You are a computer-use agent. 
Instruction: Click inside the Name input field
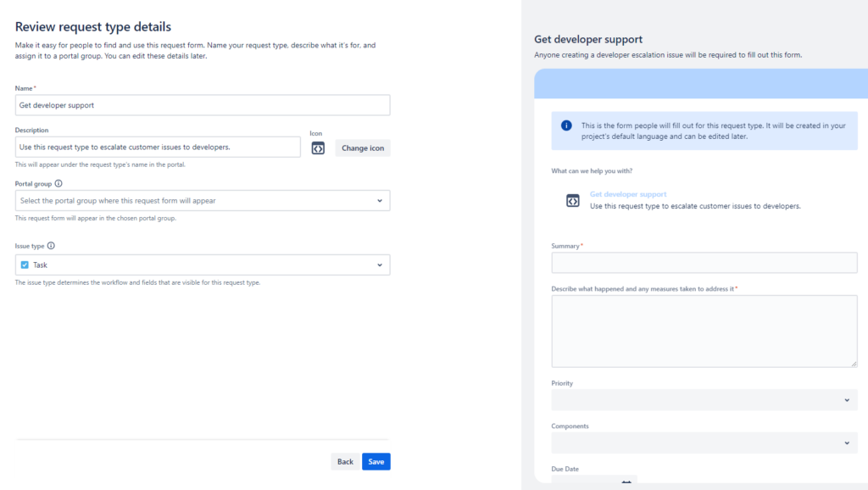tap(202, 104)
